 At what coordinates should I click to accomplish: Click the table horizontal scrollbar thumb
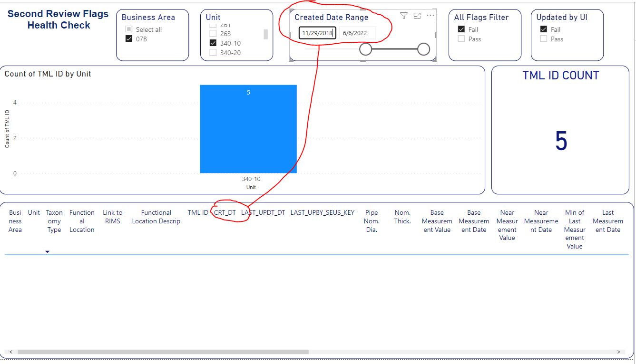point(163,352)
